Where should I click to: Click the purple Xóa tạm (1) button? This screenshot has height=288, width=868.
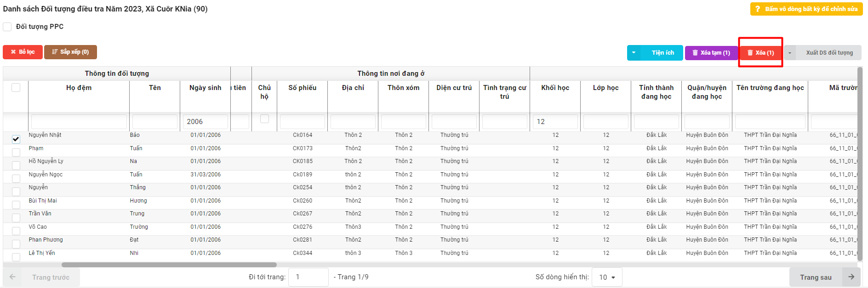(x=711, y=53)
